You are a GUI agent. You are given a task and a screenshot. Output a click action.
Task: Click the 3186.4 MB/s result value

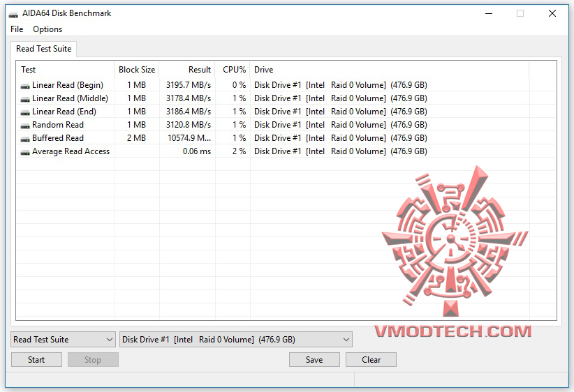[x=189, y=112]
